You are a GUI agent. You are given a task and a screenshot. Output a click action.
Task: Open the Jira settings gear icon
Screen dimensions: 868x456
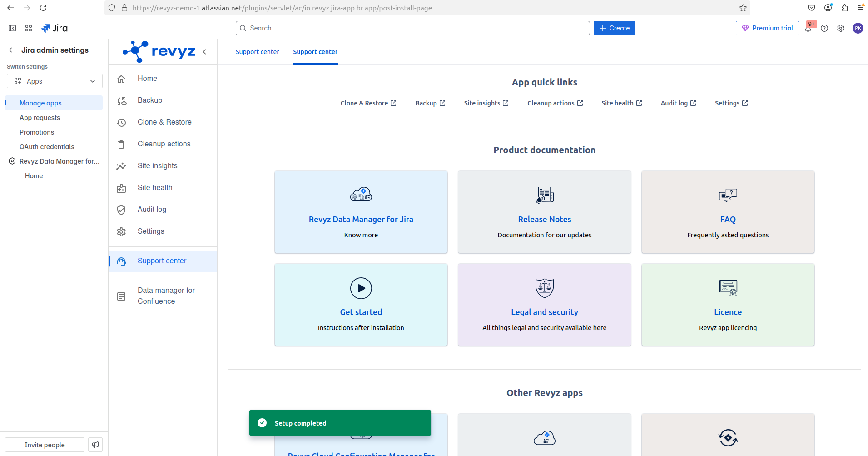(x=841, y=28)
